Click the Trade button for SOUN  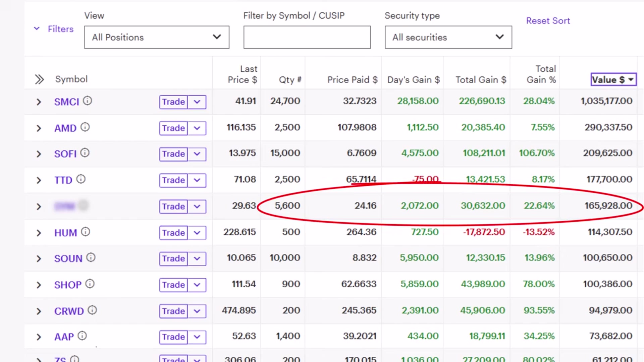[x=173, y=259]
